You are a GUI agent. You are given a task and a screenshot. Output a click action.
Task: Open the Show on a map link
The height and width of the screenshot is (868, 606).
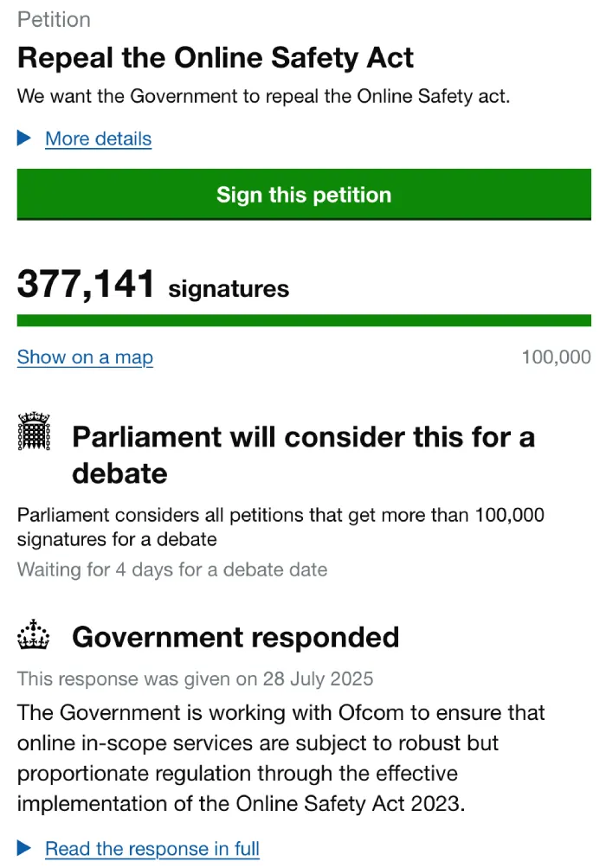(x=85, y=357)
